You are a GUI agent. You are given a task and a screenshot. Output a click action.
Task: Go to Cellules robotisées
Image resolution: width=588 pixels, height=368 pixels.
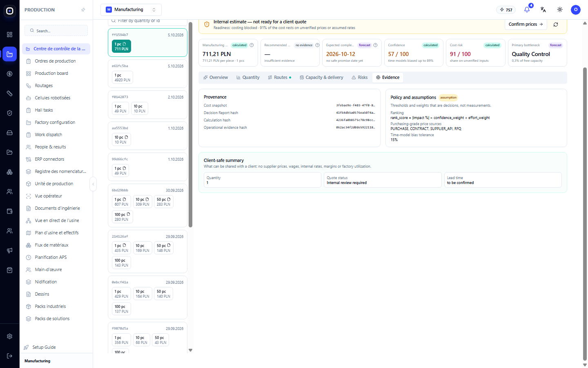tap(56, 98)
